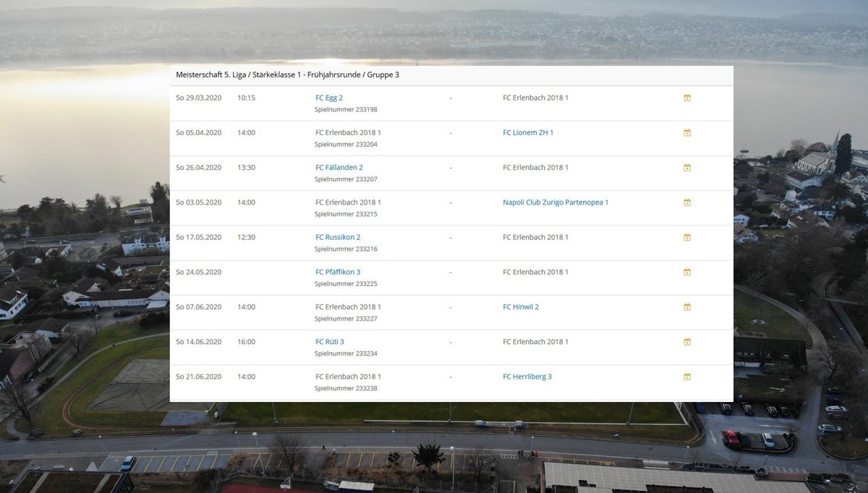The image size is (868, 493).
Task: Click calendar icon for Napoli Club Zurigo match
Action: 687,202
